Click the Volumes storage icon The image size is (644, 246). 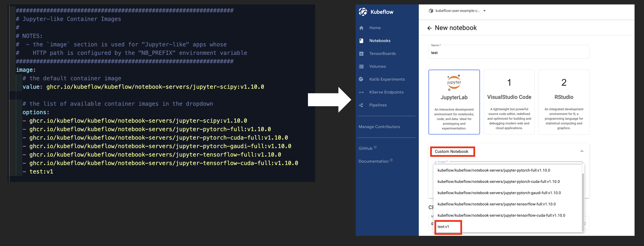[361, 66]
